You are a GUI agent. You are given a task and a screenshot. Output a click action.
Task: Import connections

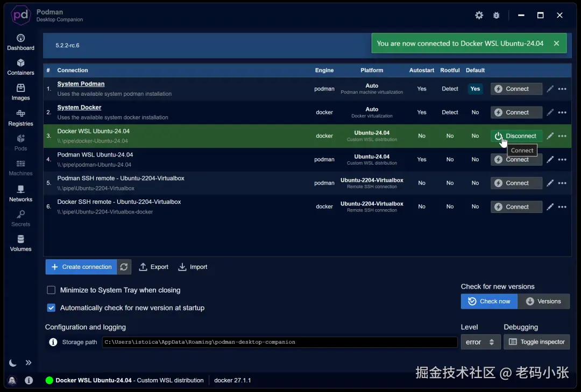click(x=193, y=267)
